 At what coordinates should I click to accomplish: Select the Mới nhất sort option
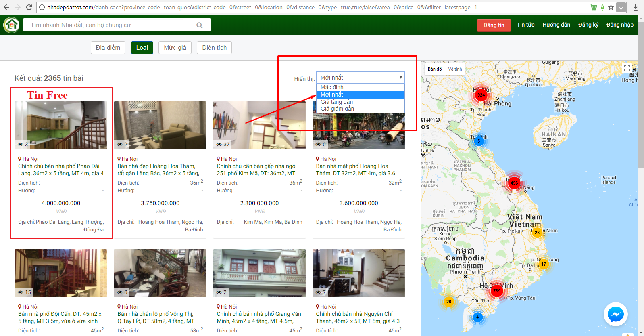[x=361, y=94]
